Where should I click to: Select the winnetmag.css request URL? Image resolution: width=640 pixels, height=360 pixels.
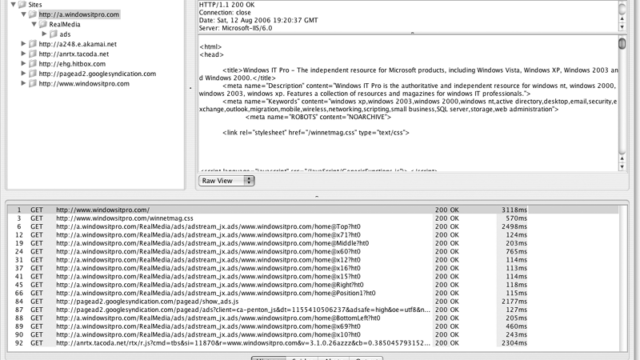(124, 218)
